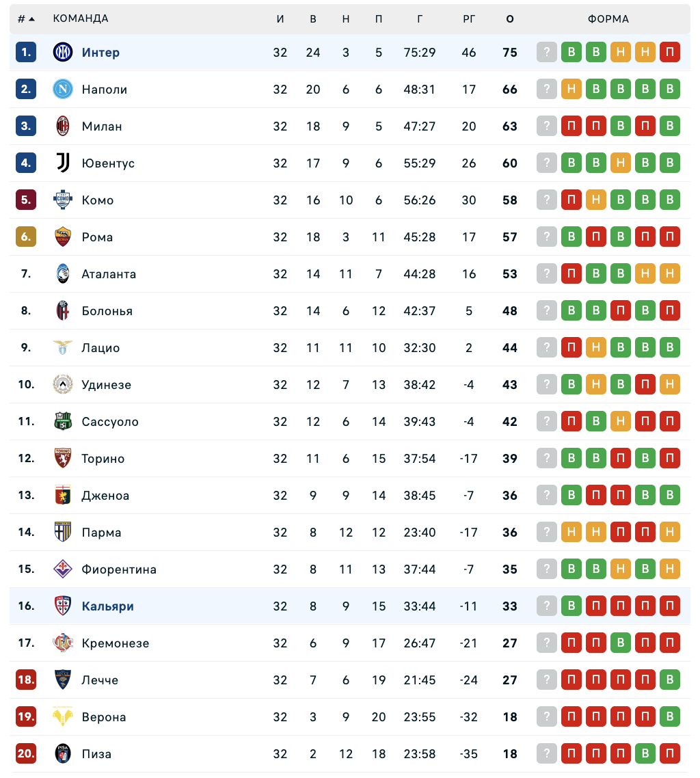The height and width of the screenshot is (778, 700).
Task: Click the Atalanta team logo
Action: tap(63, 273)
